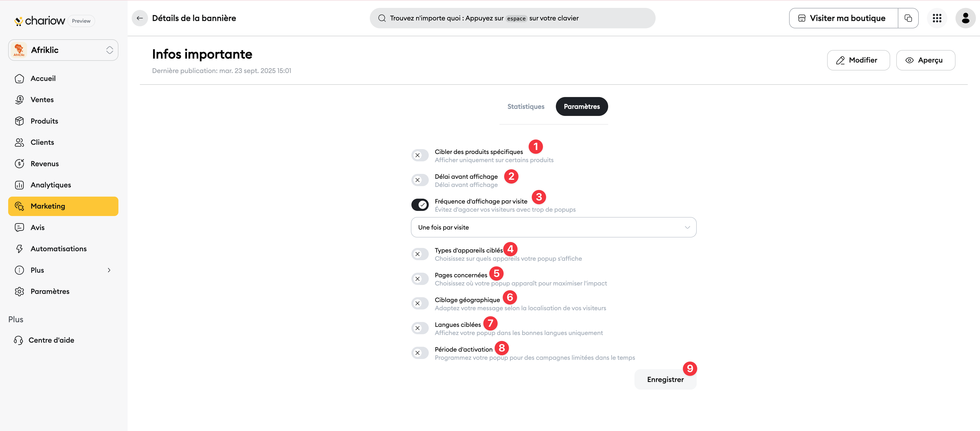Open Clients in the sidebar
The width and height of the screenshot is (980, 431).
(63, 142)
